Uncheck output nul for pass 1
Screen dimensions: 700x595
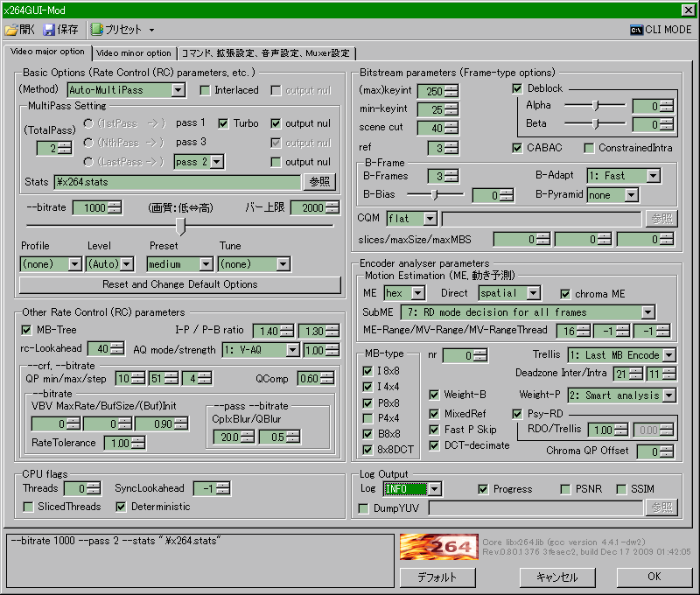pyautogui.click(x=276, y=123)
